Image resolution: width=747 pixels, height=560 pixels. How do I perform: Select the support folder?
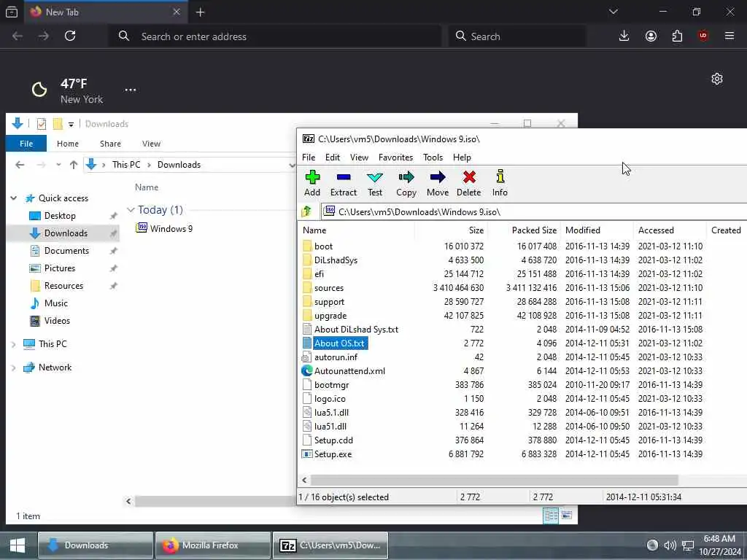(x=329, y=301)
